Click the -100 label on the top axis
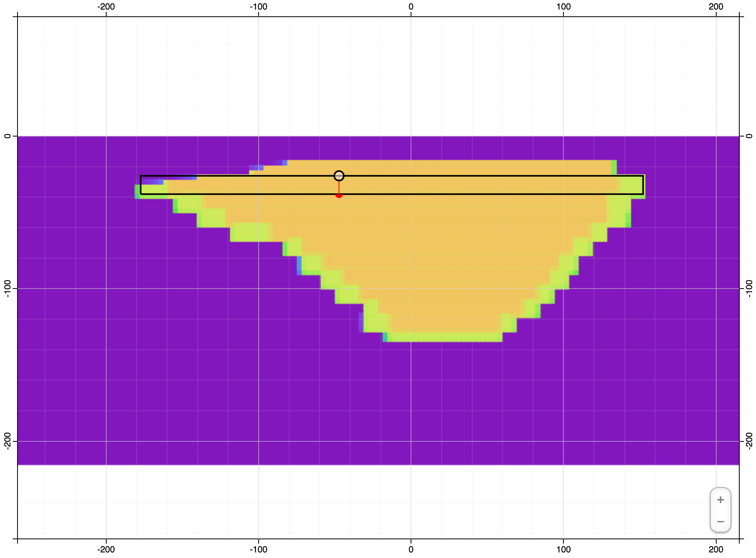 tap(258, 6)
